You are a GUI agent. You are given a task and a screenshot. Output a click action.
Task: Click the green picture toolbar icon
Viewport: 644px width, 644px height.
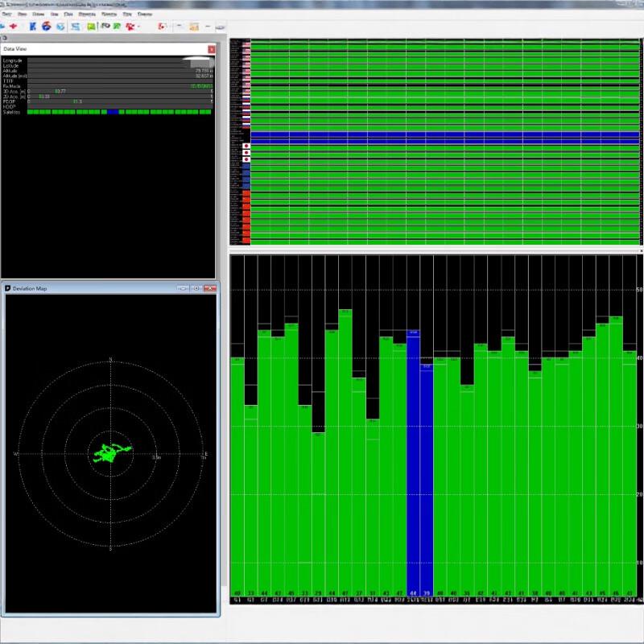[91, 27]
